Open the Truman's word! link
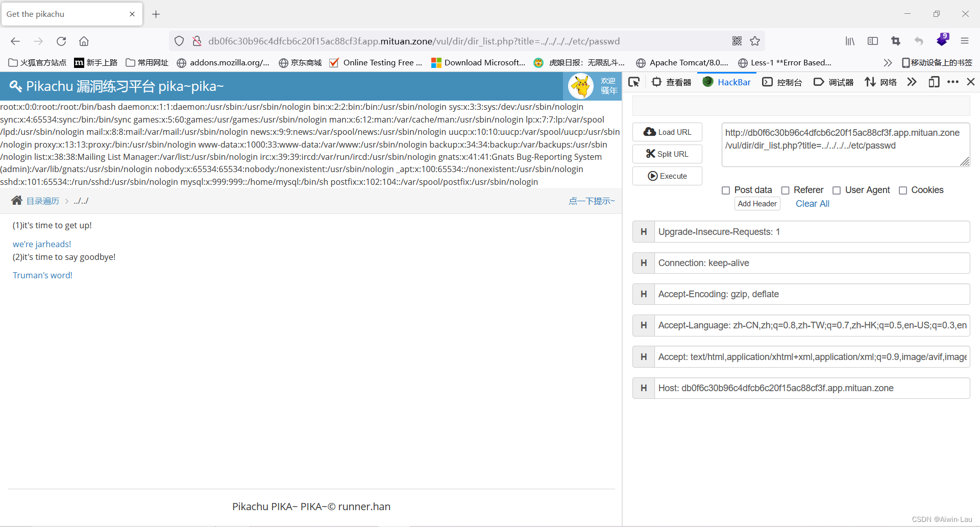This screenshot has width=980, height=527. coord(42,275)
